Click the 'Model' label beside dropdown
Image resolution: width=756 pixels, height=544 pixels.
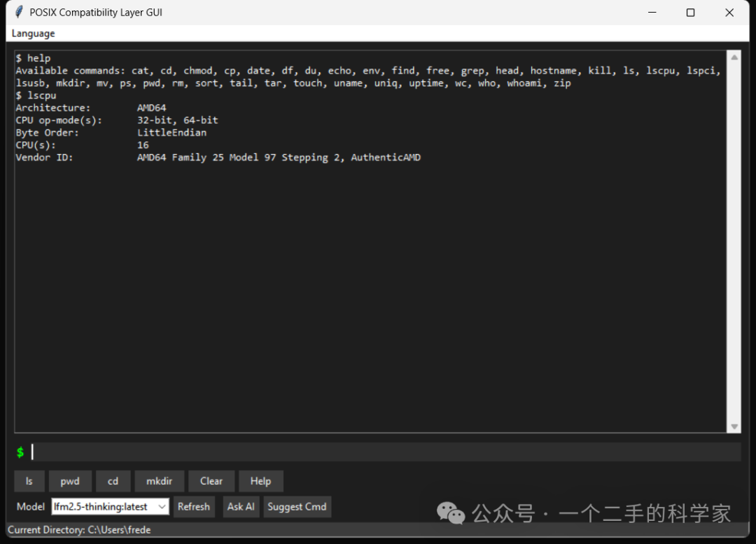31,506
